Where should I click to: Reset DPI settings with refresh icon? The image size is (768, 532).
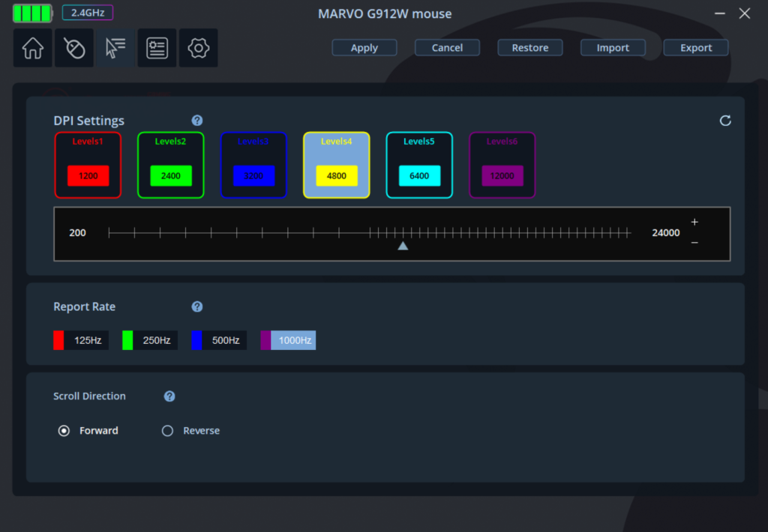point(724,121)
